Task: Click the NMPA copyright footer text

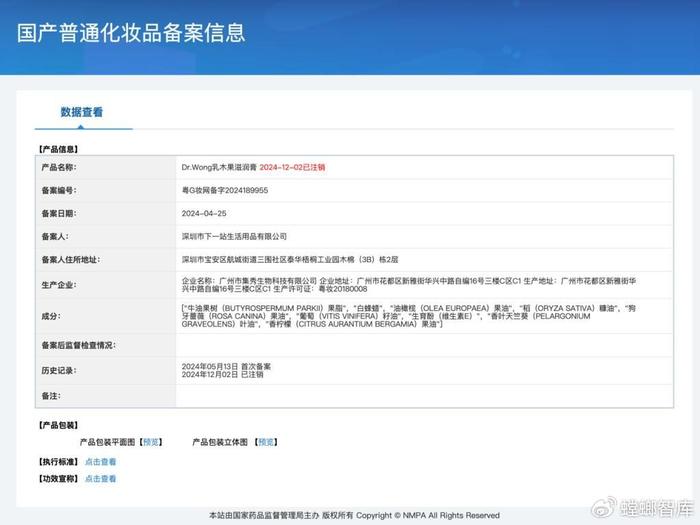Action: pyautogui.click(x=354, y=516)
